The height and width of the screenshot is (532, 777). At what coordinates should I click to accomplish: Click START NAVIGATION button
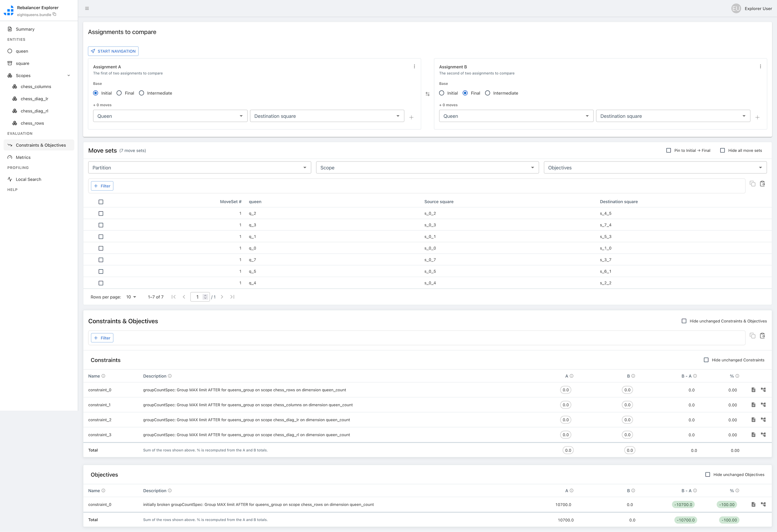(x=113, y=51)
